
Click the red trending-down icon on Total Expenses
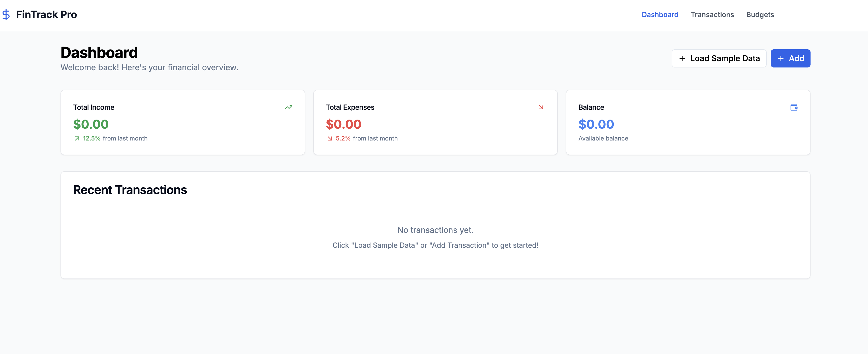coord(541,107)
